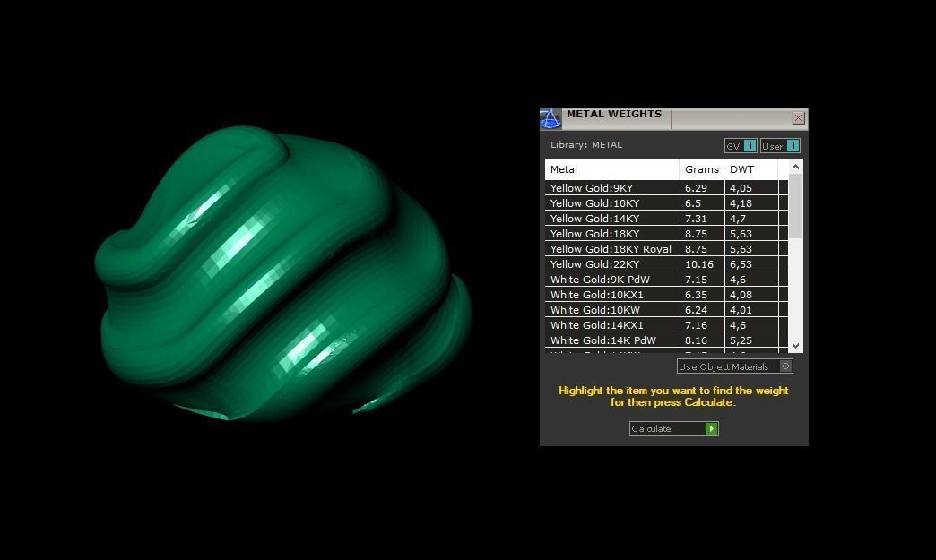Select the White Gold:14K PdW row

[x=666, y=340]
